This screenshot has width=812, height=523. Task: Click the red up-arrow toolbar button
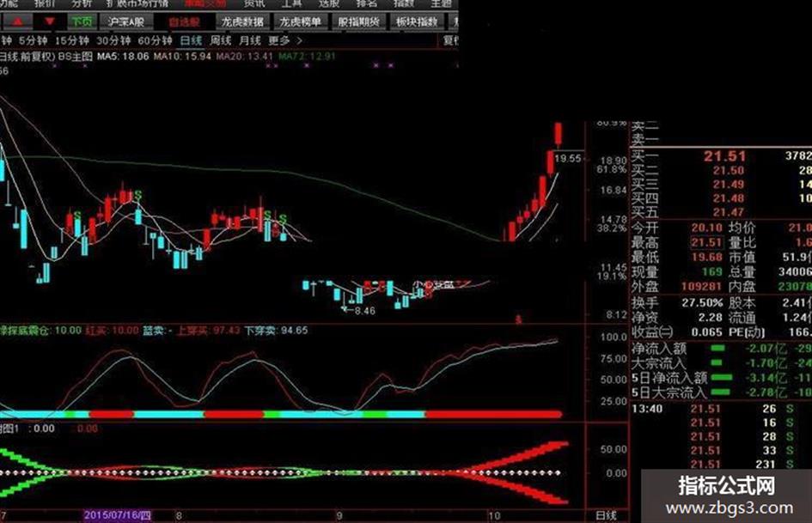coord(17,21)
